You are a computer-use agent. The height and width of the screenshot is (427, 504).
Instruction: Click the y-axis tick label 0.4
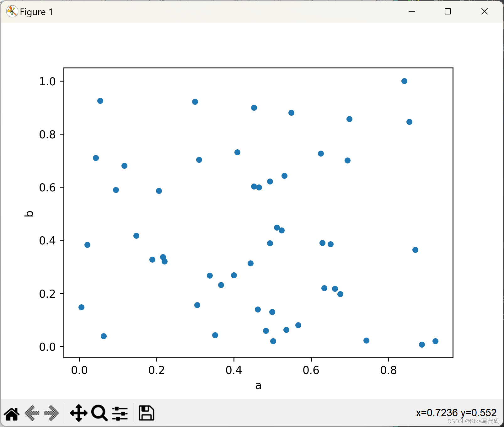point(47,241)
